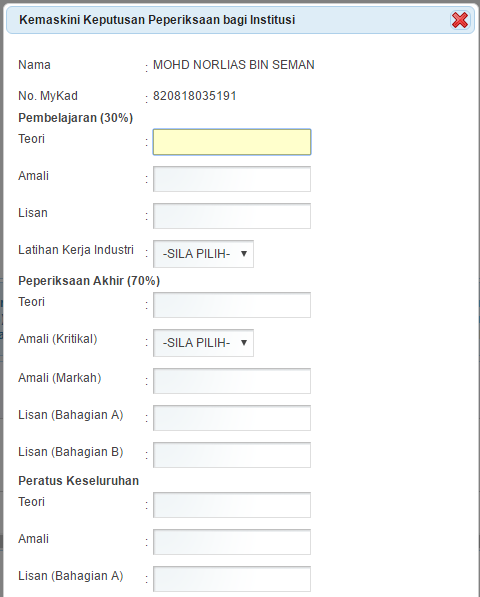Close the Kemaskini Keputusan Peperiksaan dialog
The height and width of the screenshot is (597, 480).
tap(460, 20)
